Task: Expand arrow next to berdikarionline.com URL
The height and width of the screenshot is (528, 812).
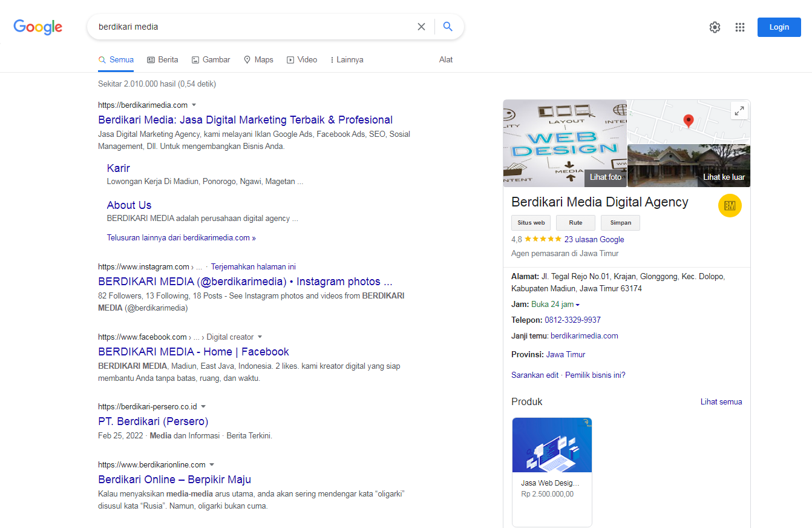Action: (212, 465)
